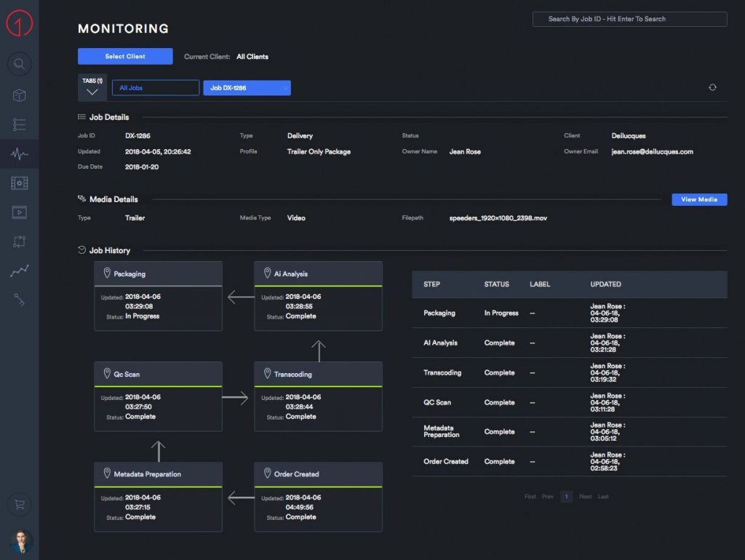Image resolution: width=745 pixels, height=560 pixels.
Task: Close the Job DX-1286 tab
Action: point(285,88)
